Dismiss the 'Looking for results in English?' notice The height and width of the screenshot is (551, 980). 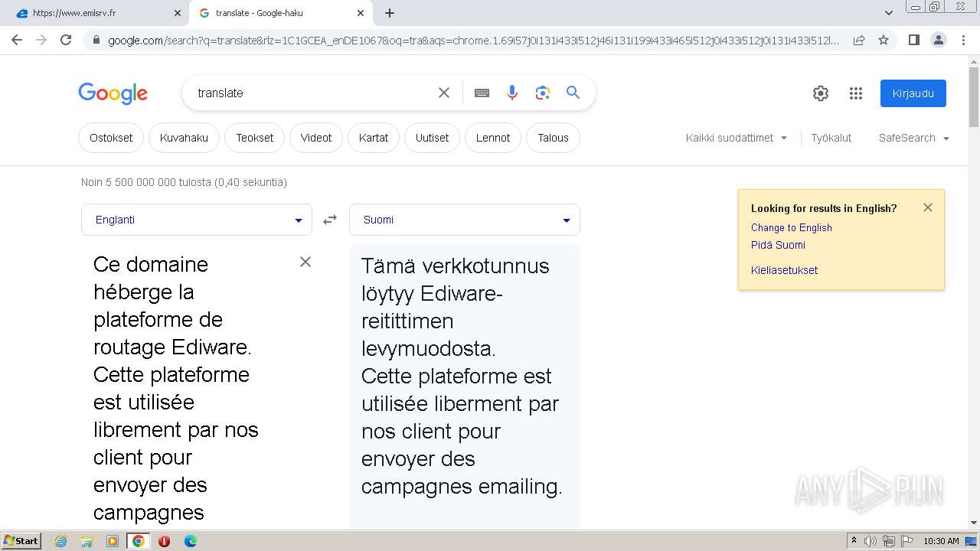click(x=928, y=207)
